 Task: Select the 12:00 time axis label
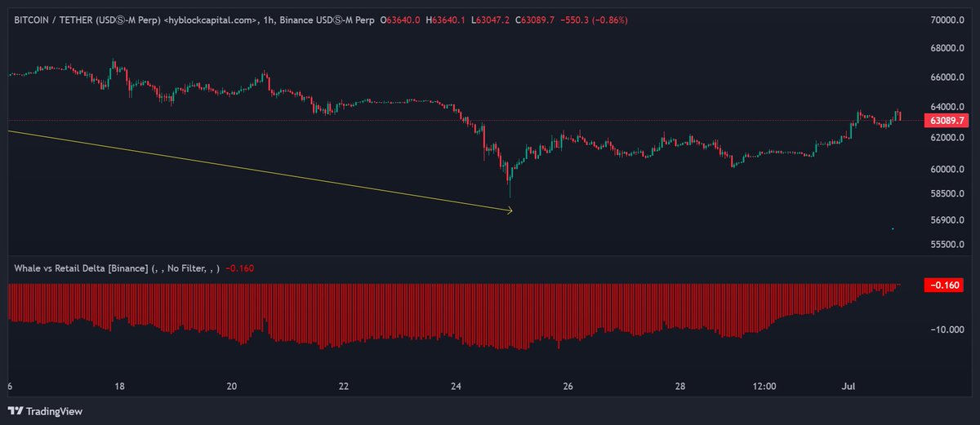click(x=764, y=386)
